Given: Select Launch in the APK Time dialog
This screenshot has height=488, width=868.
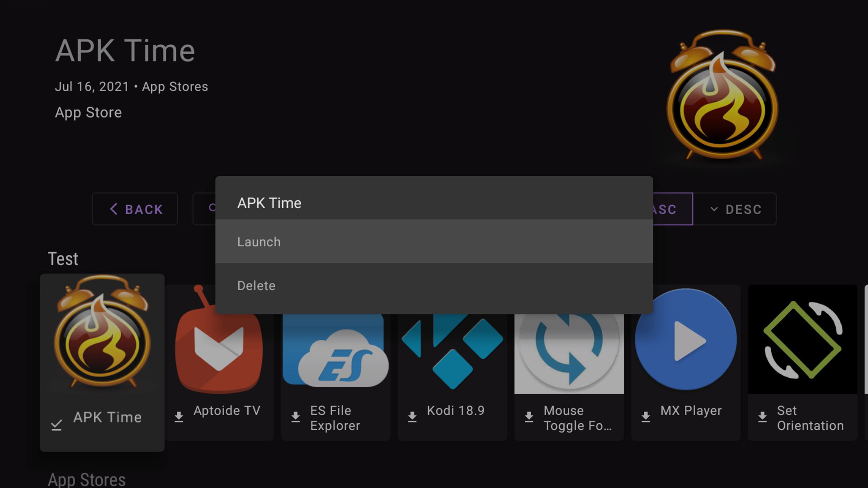Looking at the screenshot, I should tap(434, 242).
